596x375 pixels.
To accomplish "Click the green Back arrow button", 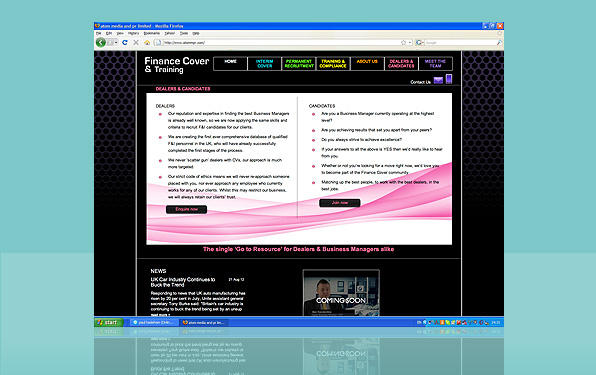I will pyautogui.click(x=101, y=42).
